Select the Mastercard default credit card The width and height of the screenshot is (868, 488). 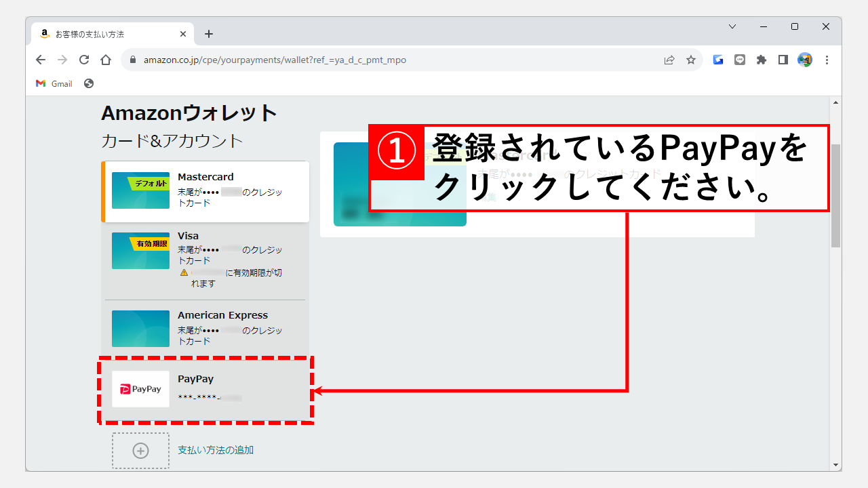[x=205, y=191]
